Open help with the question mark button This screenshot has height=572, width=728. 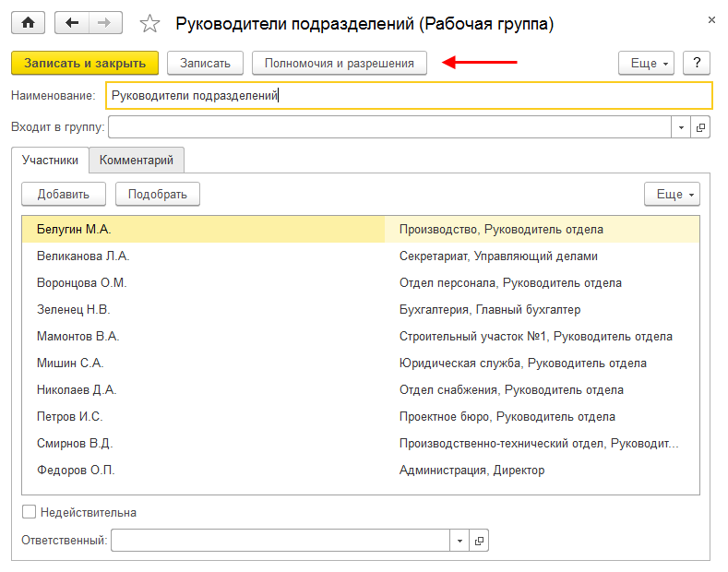(x=696, y=63)
